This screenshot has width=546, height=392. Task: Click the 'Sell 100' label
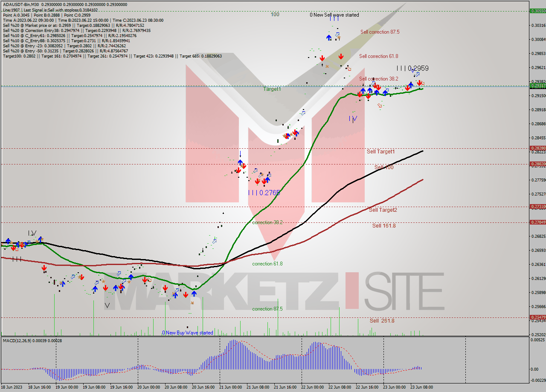click(x=384, y=167)
